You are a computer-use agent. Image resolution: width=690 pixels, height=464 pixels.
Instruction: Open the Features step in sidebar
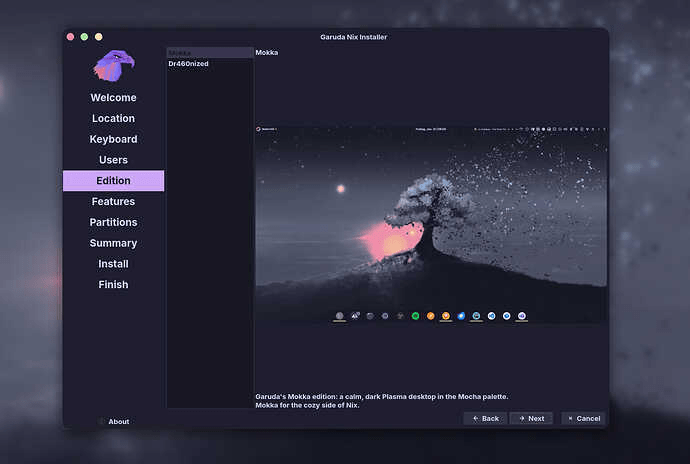point(113,202)
